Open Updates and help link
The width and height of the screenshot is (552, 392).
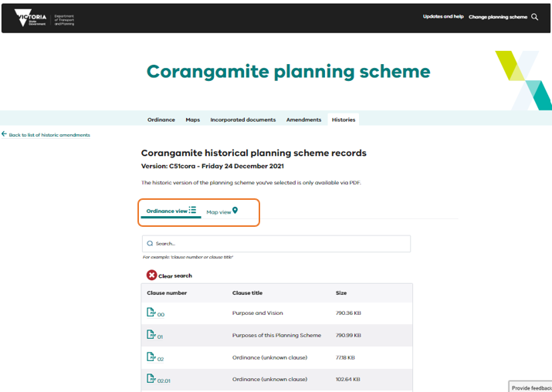(x=443, y=16)
